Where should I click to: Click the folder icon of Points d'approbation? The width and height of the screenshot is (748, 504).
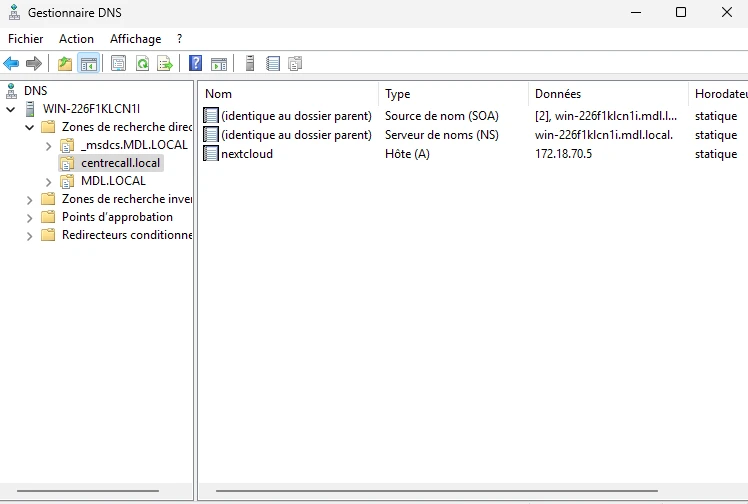click(48, 217)
